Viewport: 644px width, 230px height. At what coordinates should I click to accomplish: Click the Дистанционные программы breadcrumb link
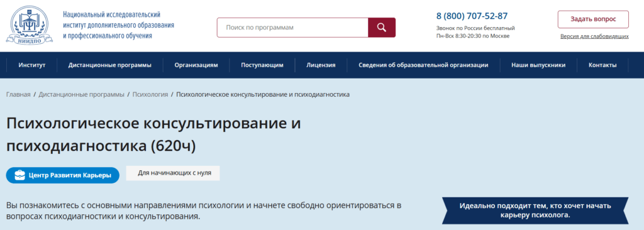[x=81, y=94]
